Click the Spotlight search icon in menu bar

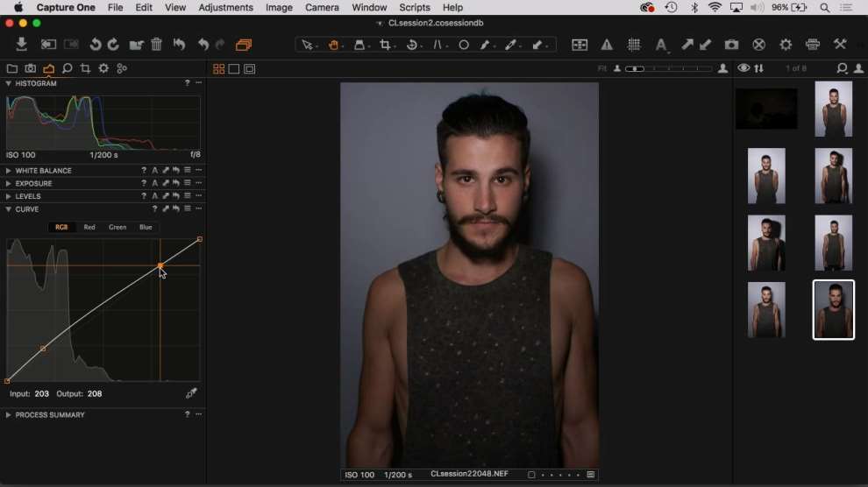[824, 8]
